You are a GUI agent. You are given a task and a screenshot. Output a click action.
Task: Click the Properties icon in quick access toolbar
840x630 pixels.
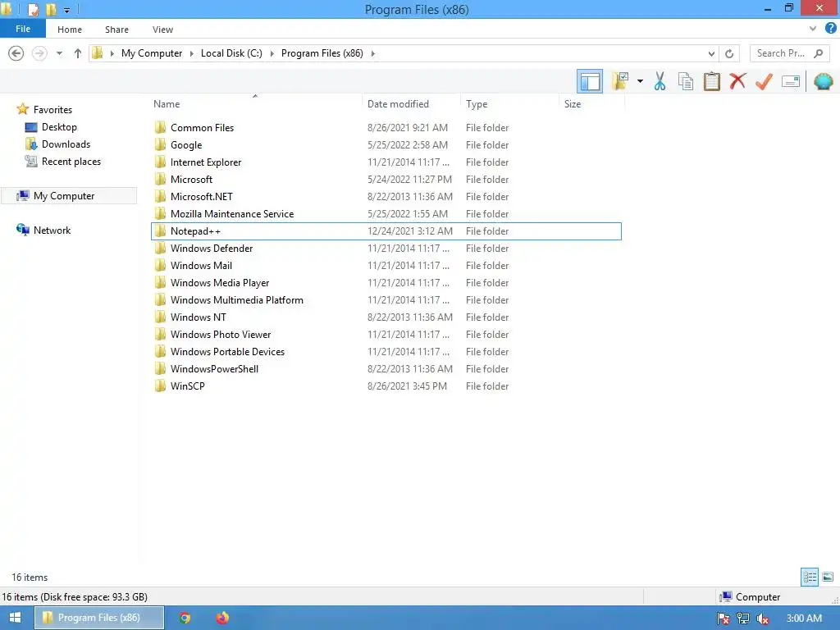click(33, 10)
